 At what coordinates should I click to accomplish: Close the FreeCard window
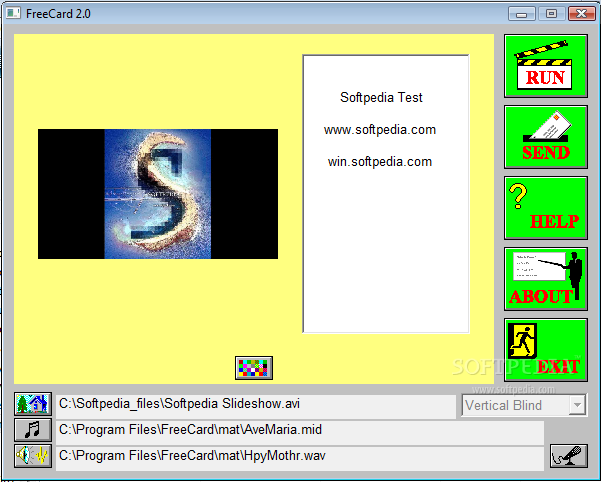[581, 14]
